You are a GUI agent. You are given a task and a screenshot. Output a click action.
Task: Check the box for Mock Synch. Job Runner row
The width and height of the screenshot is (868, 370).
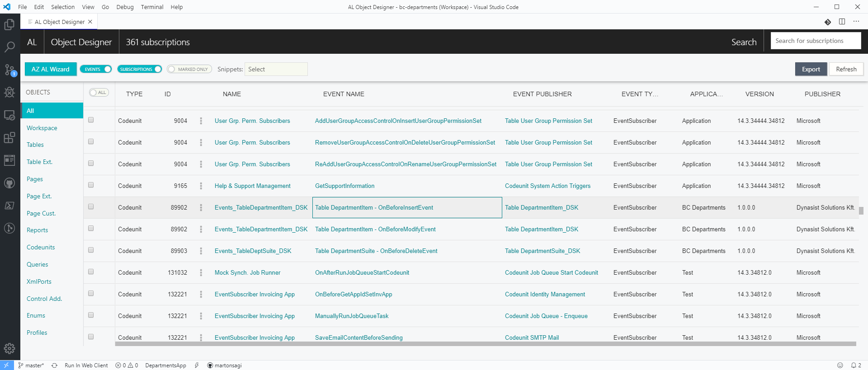point(91,272)
